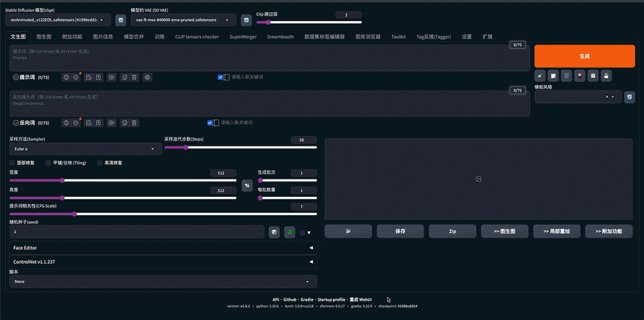Toggle the 平铺/分块 (Tiling) checkbox

coord(48,163)
